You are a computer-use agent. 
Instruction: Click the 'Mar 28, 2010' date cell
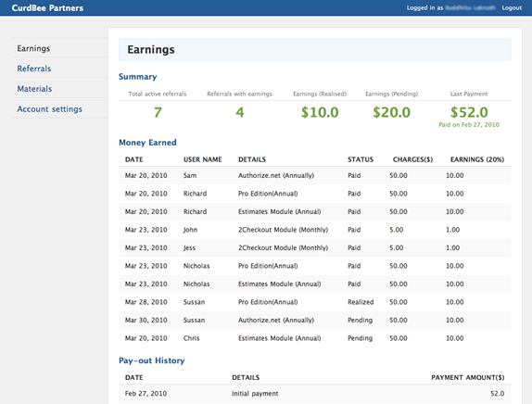coord(146,302)
